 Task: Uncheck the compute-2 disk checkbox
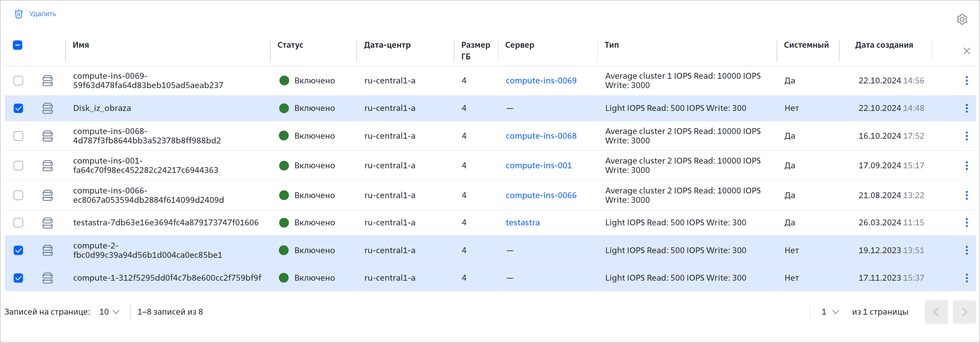point(18,250)
